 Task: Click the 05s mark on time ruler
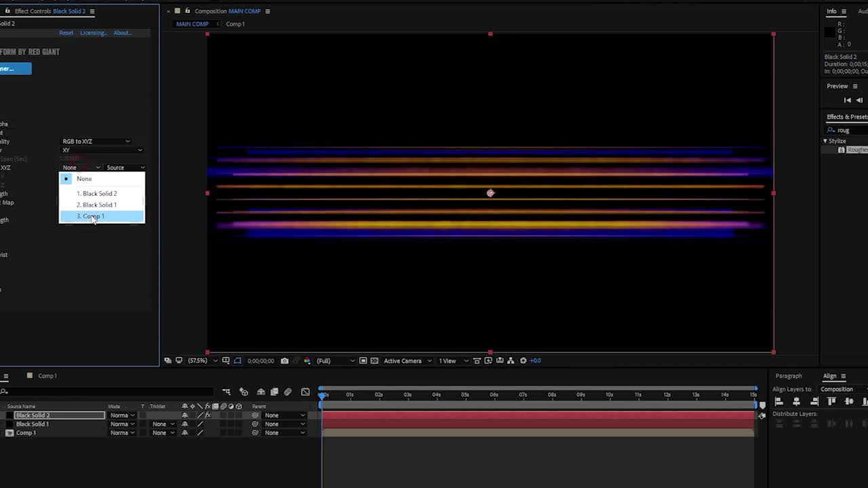pos(465,394)
